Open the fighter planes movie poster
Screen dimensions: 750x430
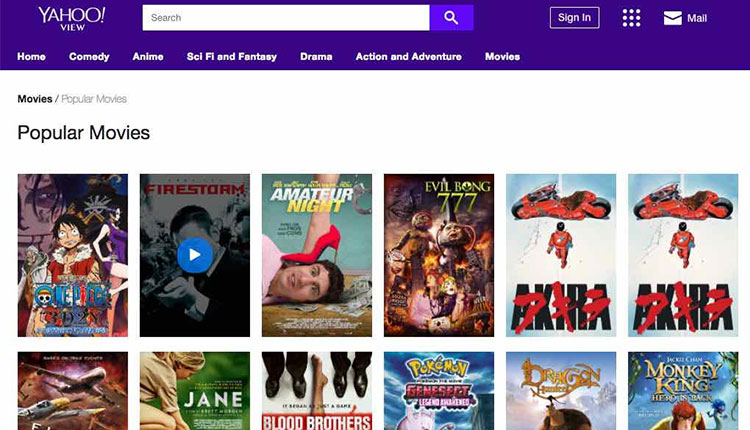[73, 391]
